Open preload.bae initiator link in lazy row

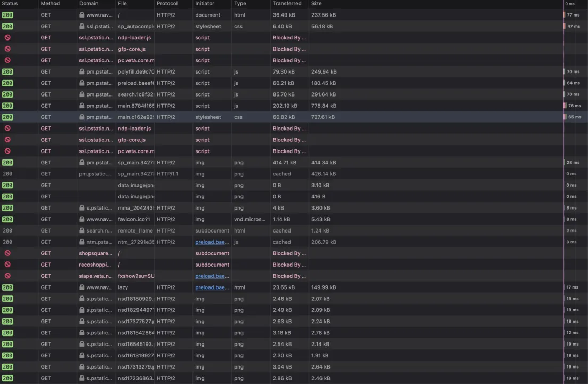point(212,287)
